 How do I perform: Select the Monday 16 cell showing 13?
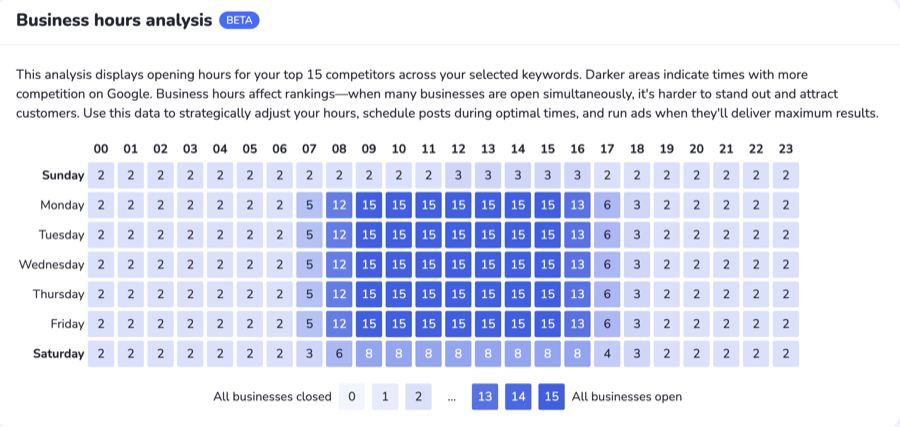tap(577, 205)
